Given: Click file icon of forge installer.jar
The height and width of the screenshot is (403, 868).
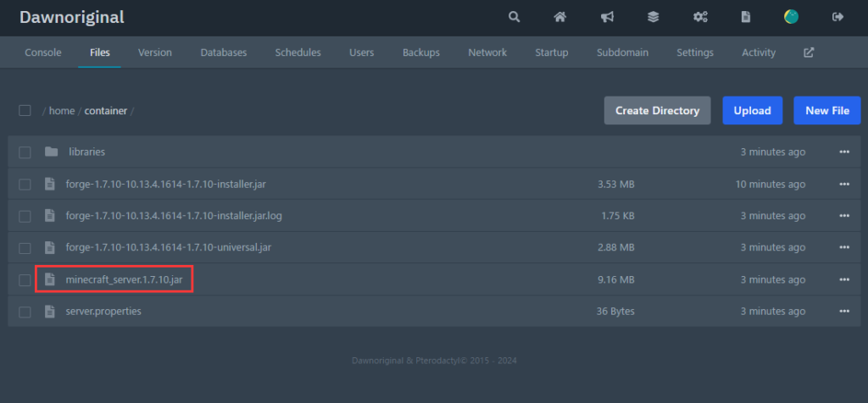Looking at the screenshot, I should 50,184.
